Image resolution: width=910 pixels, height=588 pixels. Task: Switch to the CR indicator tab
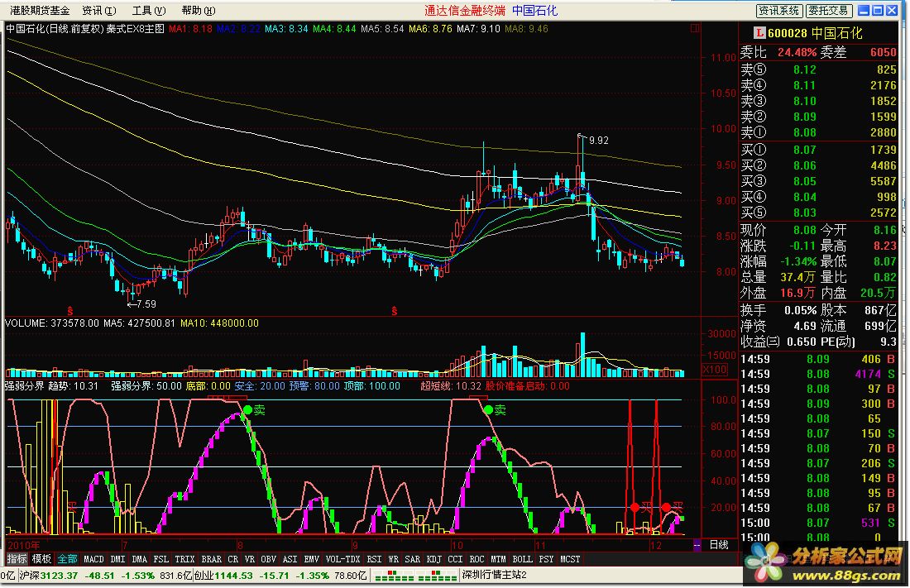pos(232,559)
